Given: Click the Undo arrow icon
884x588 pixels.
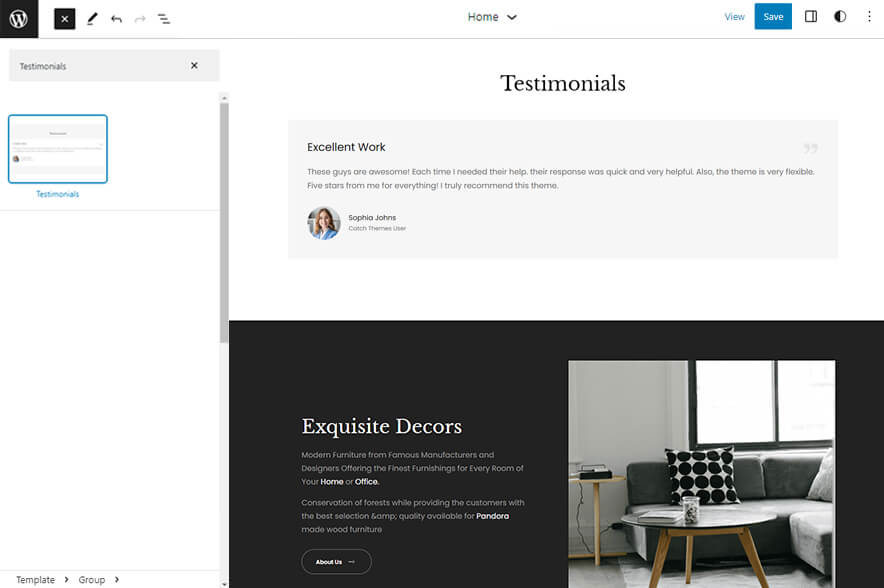Looking at the screenshot, I should tap(117, 18).
